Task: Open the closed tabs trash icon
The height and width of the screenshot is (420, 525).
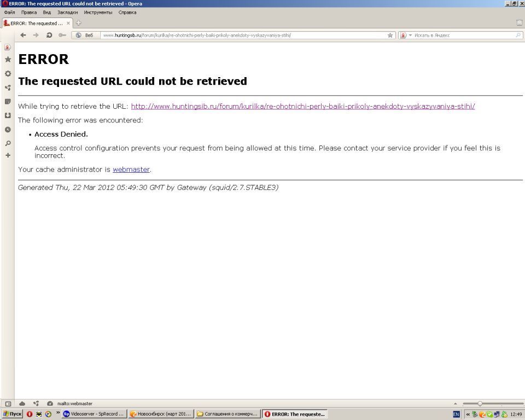Action: 519,23
